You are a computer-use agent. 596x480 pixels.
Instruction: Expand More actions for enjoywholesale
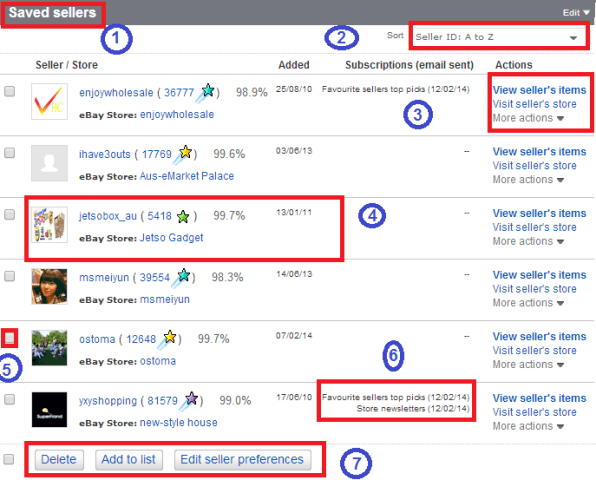pos(528,118)
